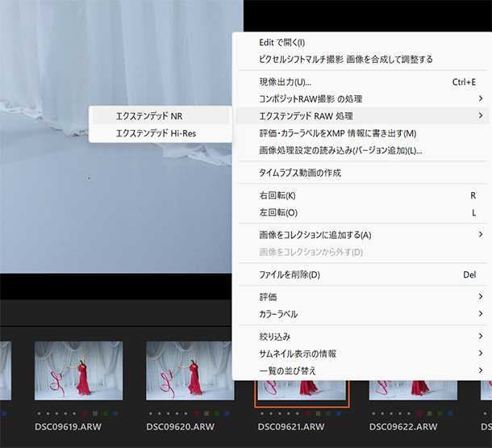The height and width of the screenshot is (448, 492).
Task: Expand 一覧の並び替え sort submenu
Action: (363, 371)
